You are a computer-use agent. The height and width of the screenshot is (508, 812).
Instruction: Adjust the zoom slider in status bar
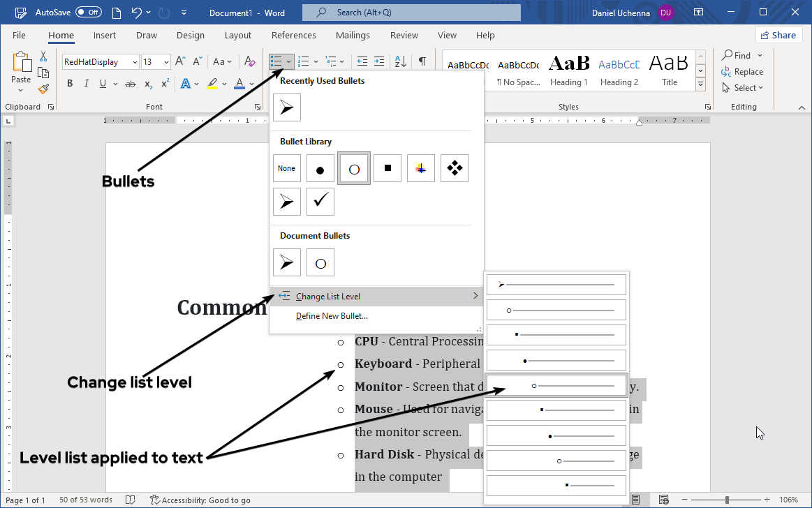pos(727,500)
